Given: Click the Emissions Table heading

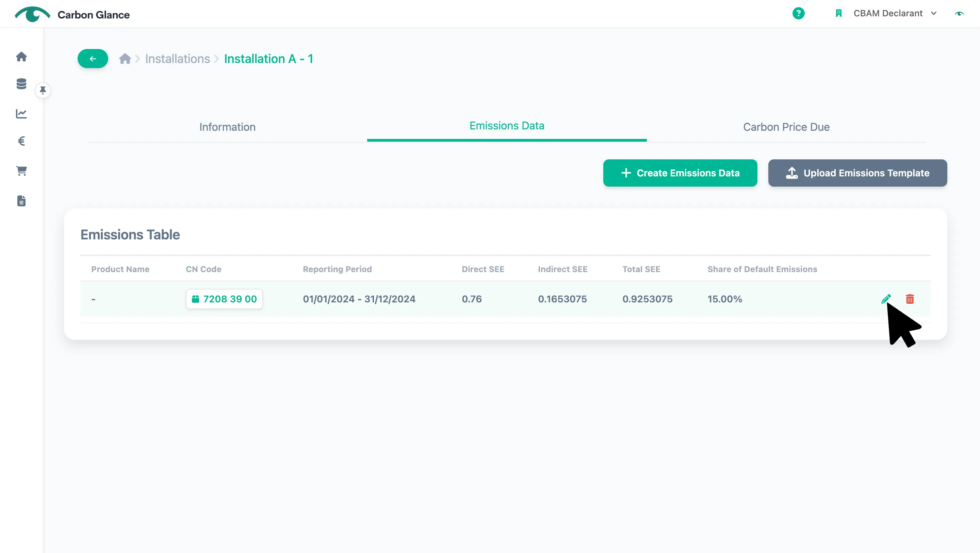Looking at the screenshot, I should tap(130, 234).
